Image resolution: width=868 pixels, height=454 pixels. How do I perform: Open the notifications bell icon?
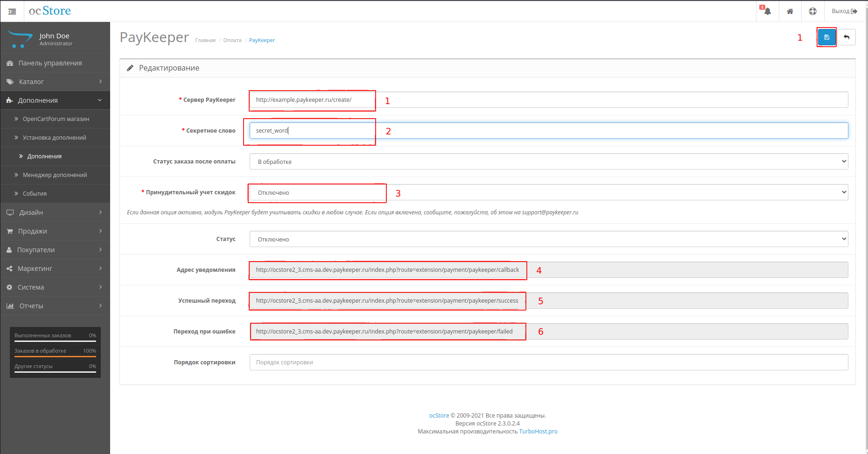(x=767, y=11)
